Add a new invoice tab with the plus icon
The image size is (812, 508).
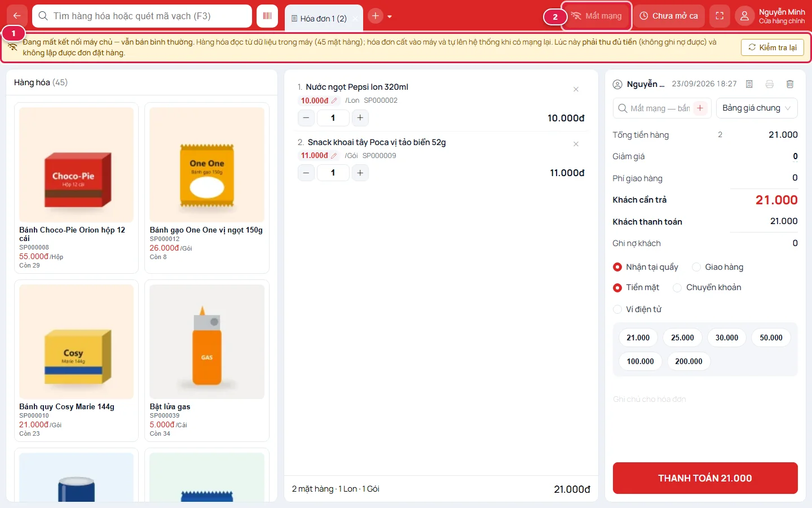tap(376, 16)
